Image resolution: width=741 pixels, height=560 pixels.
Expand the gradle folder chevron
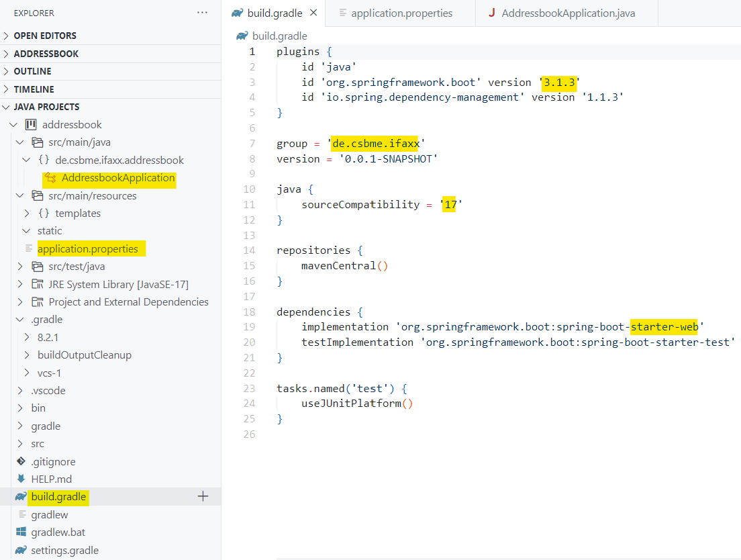pos(20,426)
